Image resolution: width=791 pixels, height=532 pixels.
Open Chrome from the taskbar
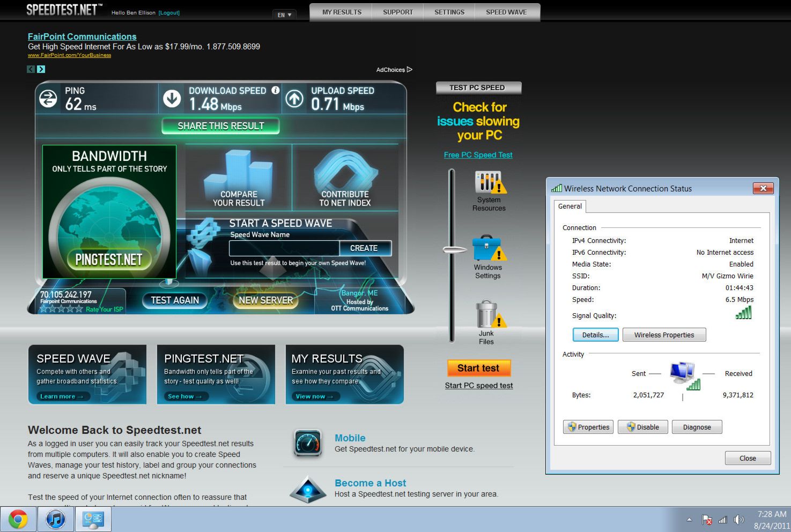pyautogui.click(x=18, y=519)
